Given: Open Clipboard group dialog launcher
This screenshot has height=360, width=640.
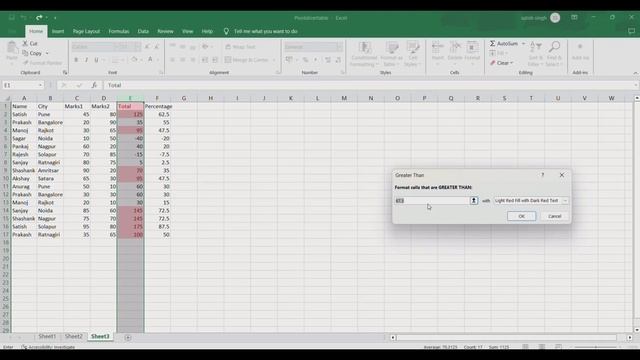Looking at the screenshot, I should pyautogui.click(x=65, y=73).
